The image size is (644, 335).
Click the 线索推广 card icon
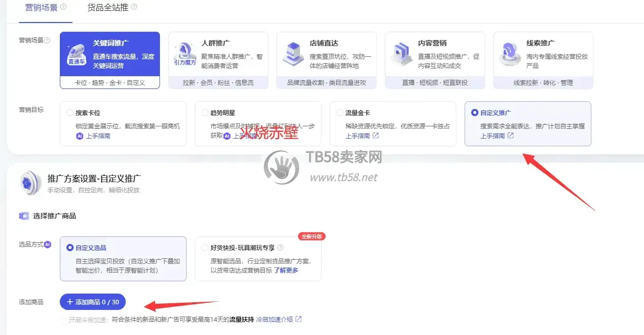[x=510, y=54]
